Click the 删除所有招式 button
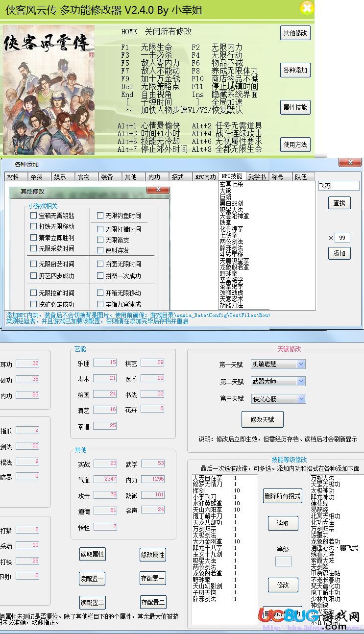Screen dimensions: 364x634 tap(283, 496)
